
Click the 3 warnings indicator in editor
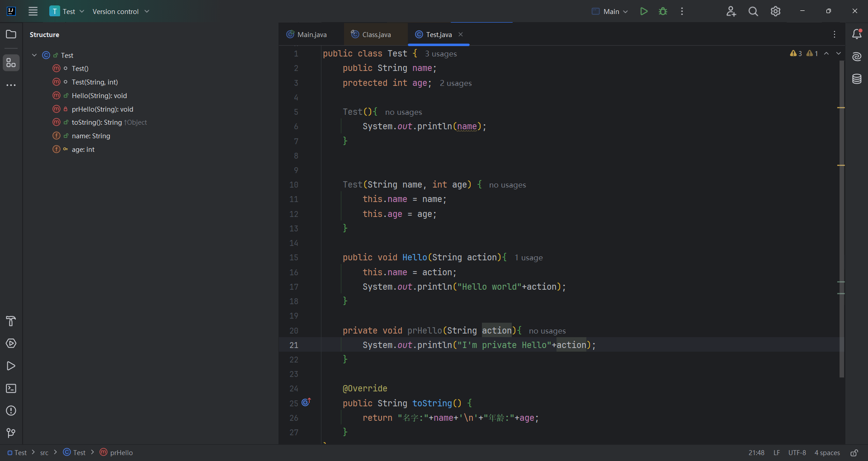click(x=796, y=53)
